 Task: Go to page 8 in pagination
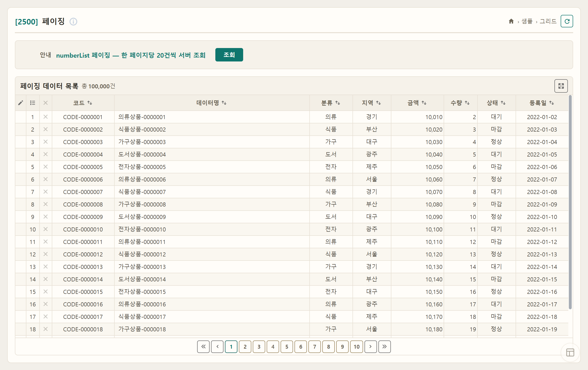pos(329,346)
